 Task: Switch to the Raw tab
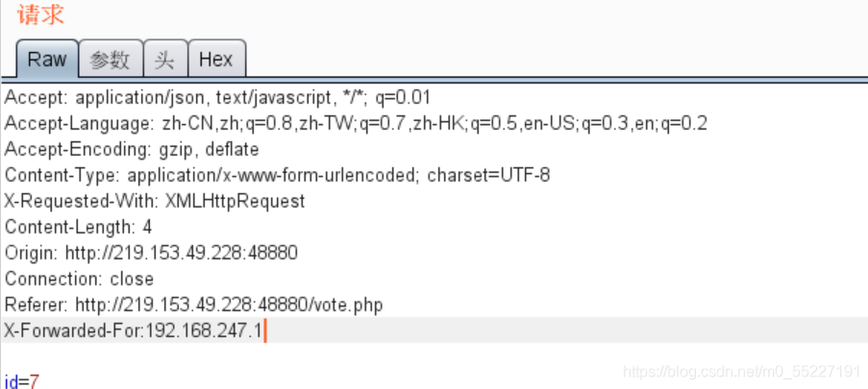pyautogui.click(x=47, y=59)
